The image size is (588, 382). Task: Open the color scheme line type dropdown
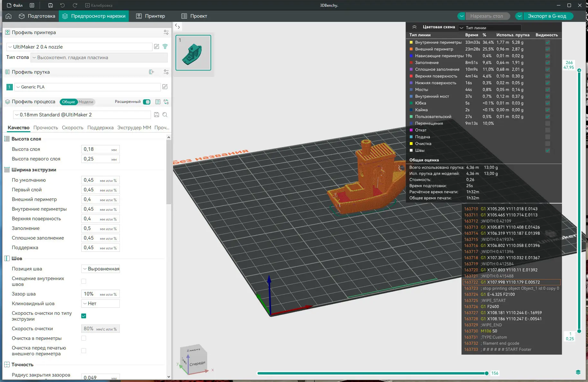coord(489,28)
